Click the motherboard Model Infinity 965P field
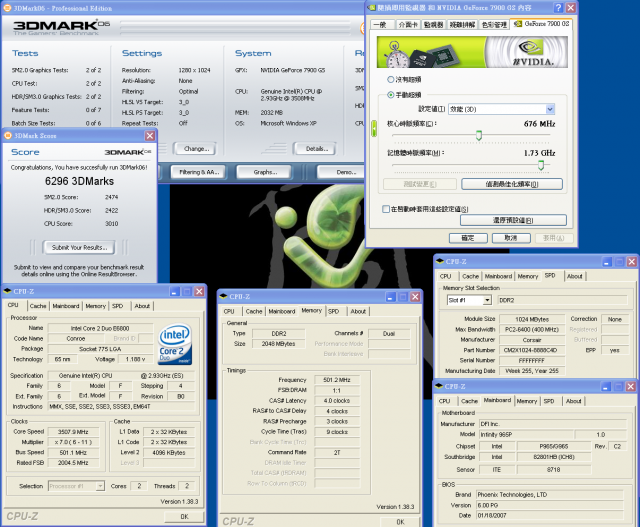Screen dimensions: 640x527 coord(526,435)
